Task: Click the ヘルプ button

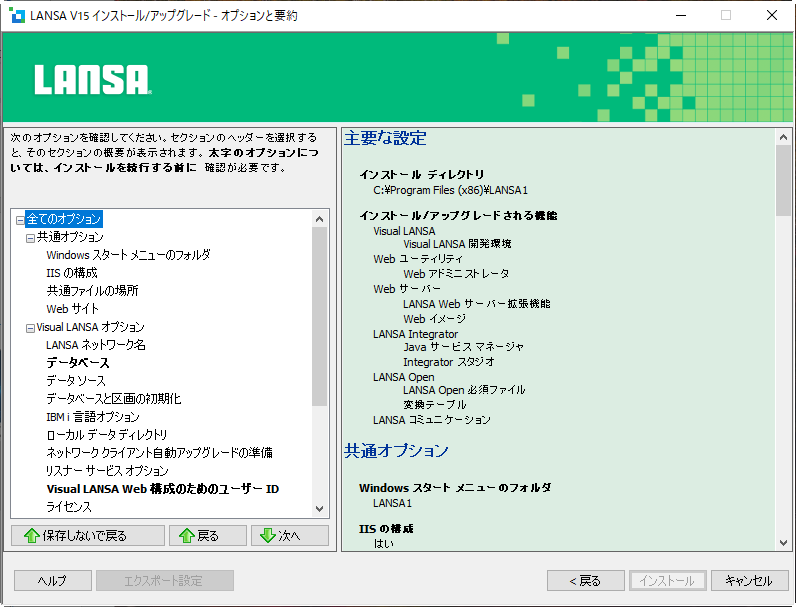Action: coord(53,581)
